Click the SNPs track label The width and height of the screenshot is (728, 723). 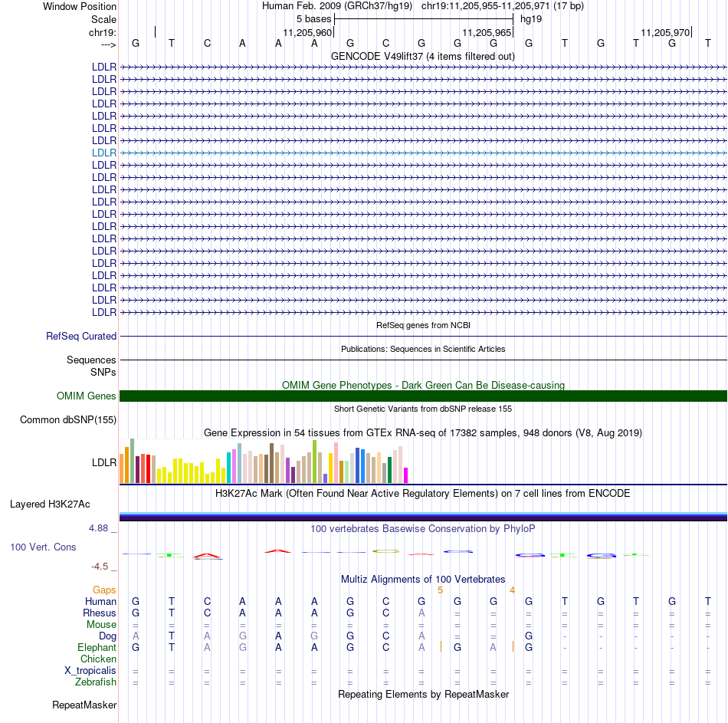click(103, 372)
